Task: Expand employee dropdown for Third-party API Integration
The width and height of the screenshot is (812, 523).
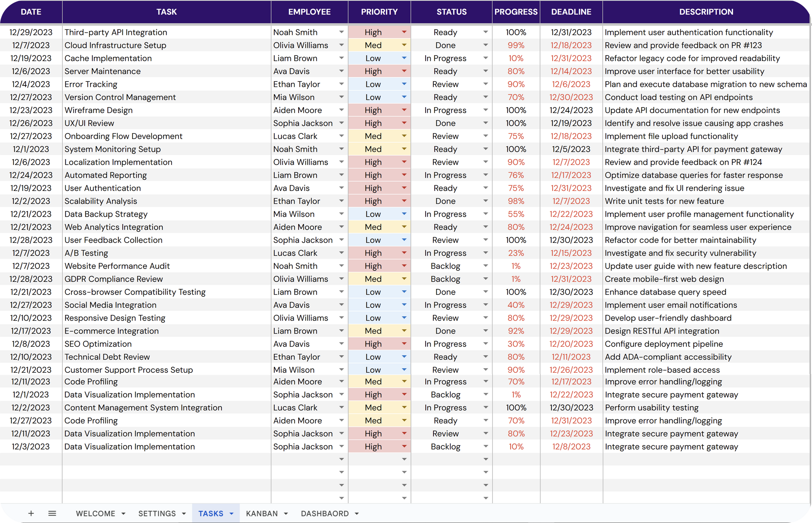Action: [341, 32]
